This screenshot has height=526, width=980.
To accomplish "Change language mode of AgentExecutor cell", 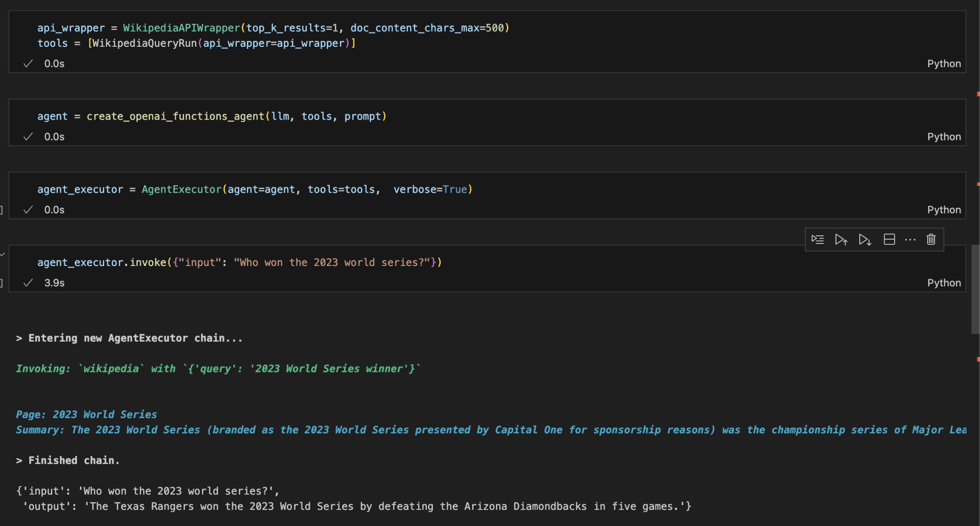I will pyautogui.click(x=944, y=210).
